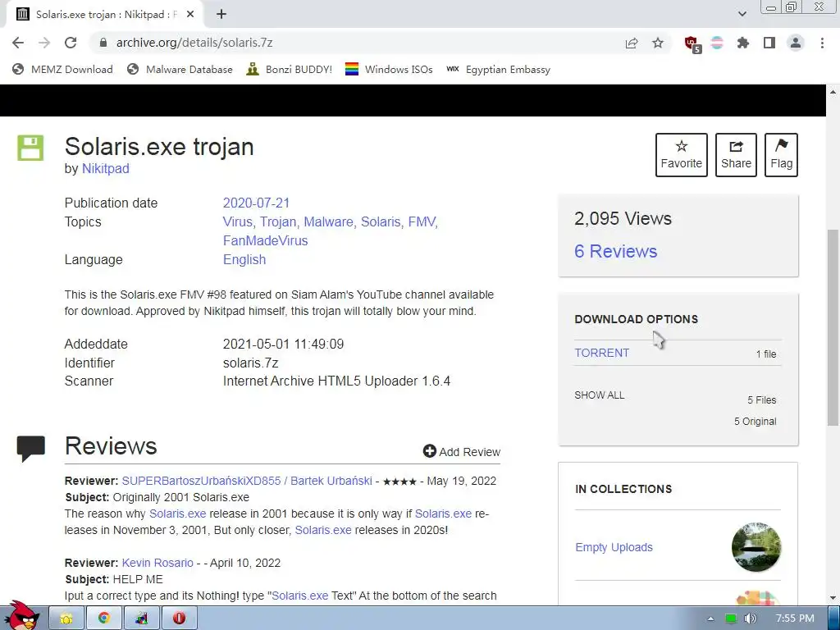Go back using the browser back arrow
840x630 pixels.
click(x=18, y=43)
